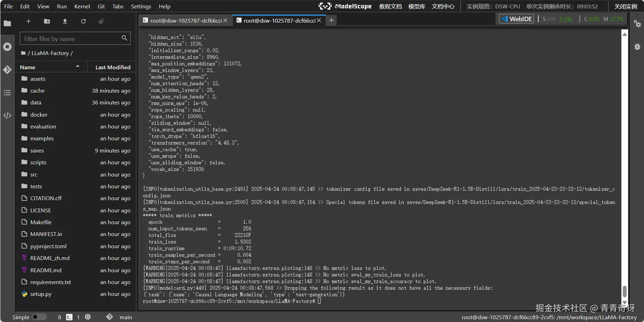Open the File menu
This screenshot has width=644, height=322.
(x=8, y=6)
